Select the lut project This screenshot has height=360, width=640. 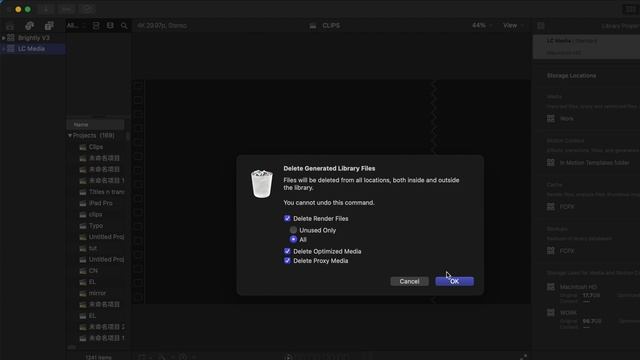tap(93, 248)
